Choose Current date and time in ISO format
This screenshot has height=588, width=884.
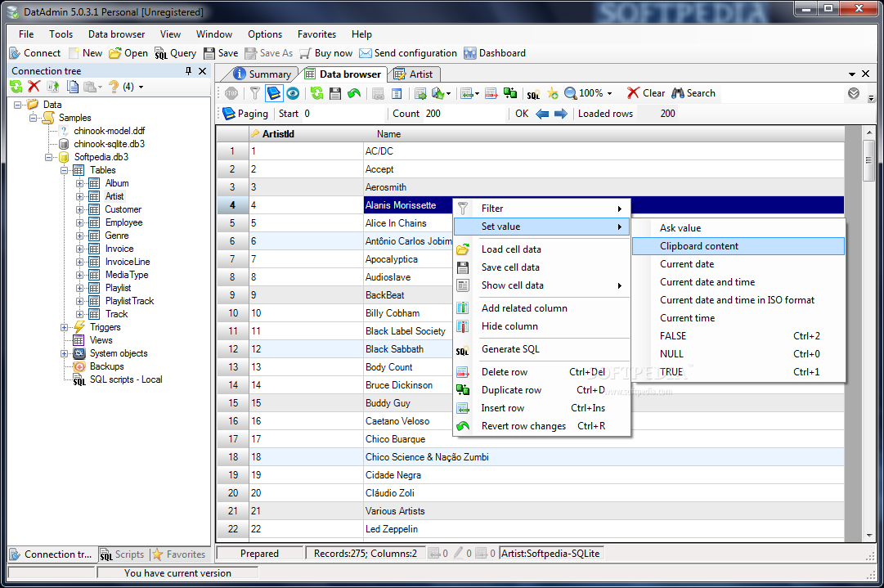click(738, 300)
